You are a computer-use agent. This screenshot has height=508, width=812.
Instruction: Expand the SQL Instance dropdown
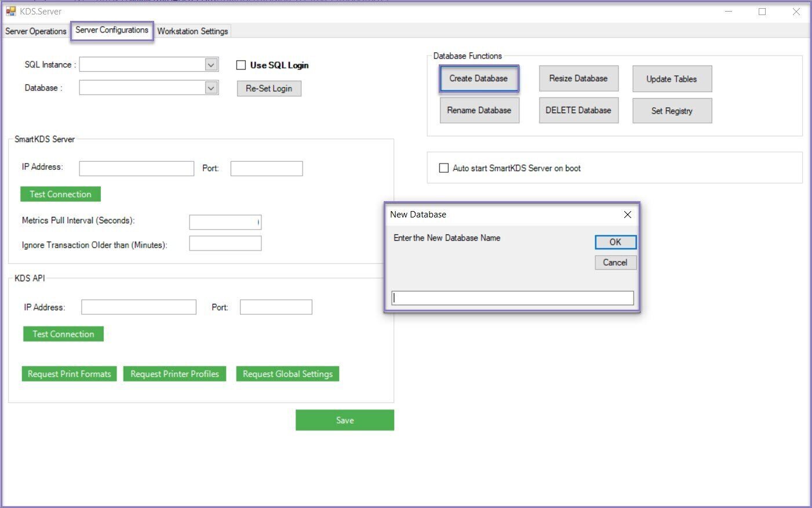212,65
